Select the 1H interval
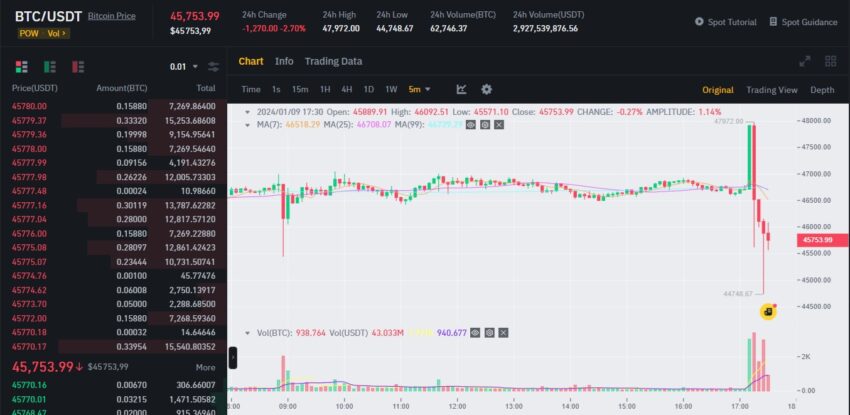This screenshot has height=415, width=850. [325, 89]
